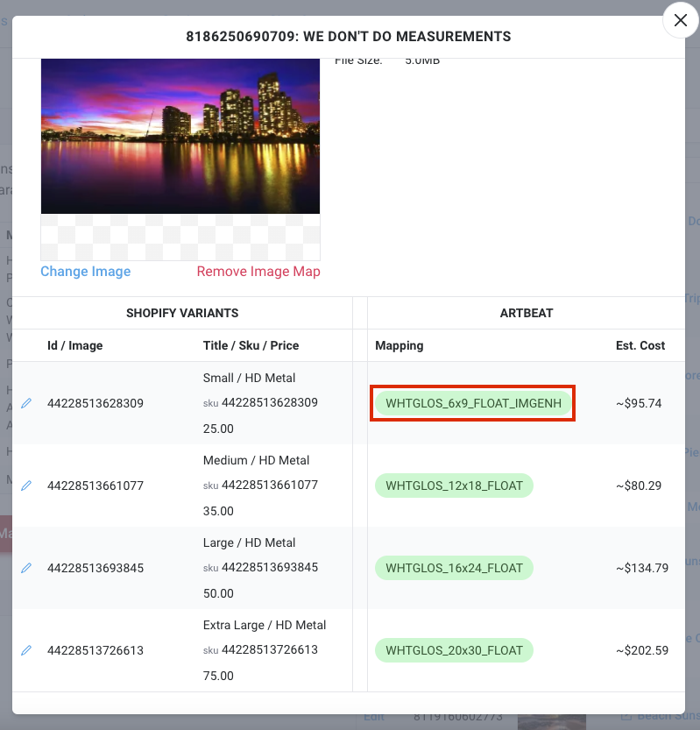Click estimated cost ~$134.79
This screenshot has width=700, height=730.
coord(642,568)
